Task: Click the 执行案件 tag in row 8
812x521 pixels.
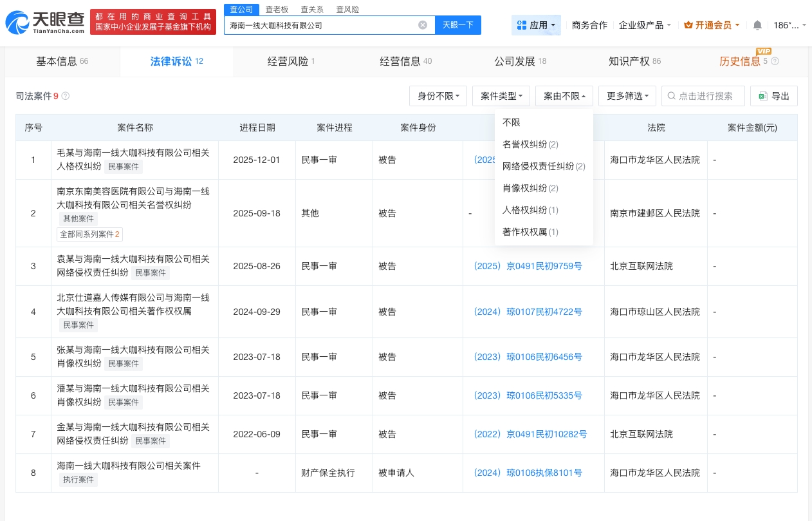Action: [78, 480]
